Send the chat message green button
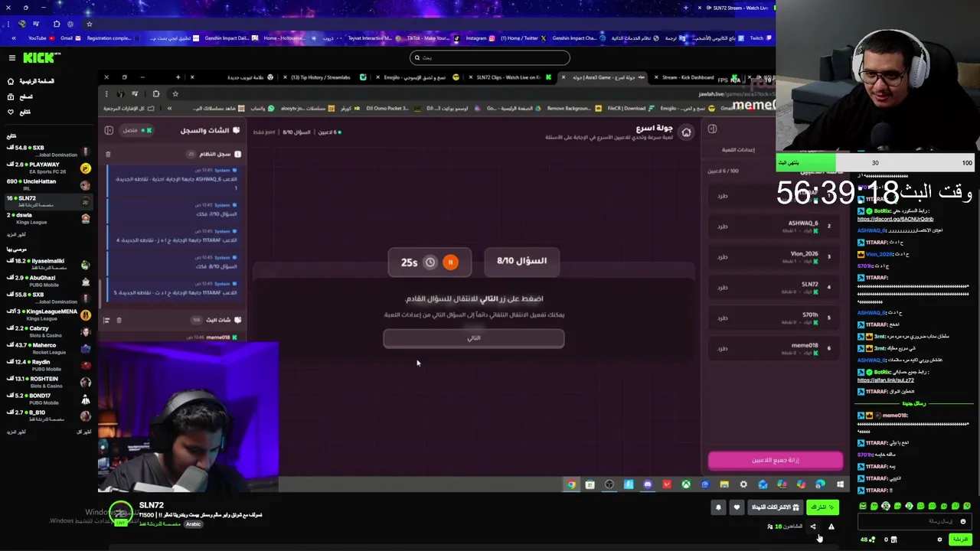Screen dimensions: 980x551 960,540
